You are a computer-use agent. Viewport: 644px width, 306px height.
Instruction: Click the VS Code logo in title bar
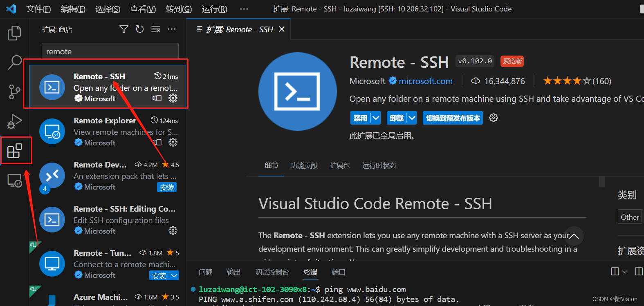pos(11,9)
